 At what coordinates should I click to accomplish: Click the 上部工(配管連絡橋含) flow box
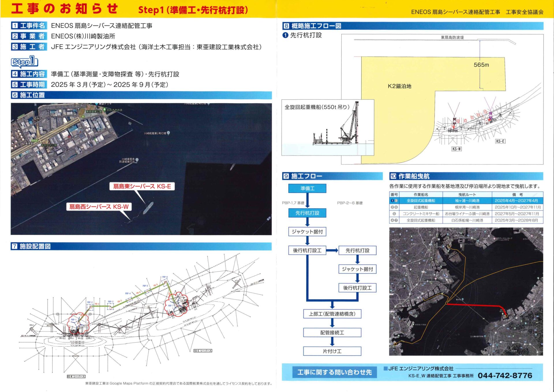332,314
